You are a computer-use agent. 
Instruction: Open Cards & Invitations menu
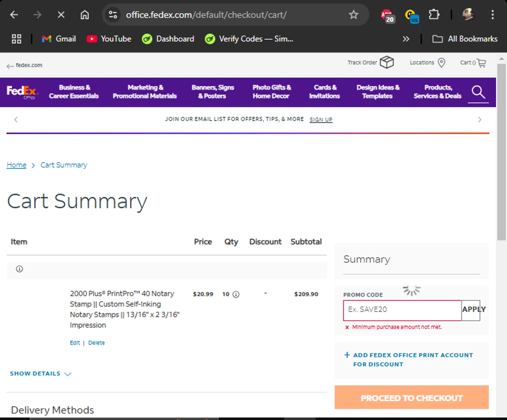tap(324, 92)
